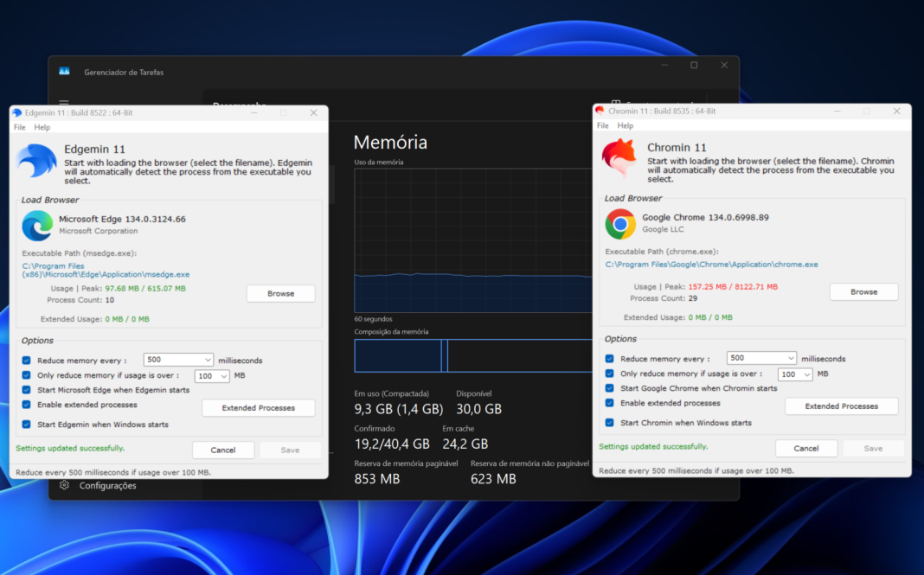
Task: Click the Chromin fox logo icon
Action: (619, 159)
